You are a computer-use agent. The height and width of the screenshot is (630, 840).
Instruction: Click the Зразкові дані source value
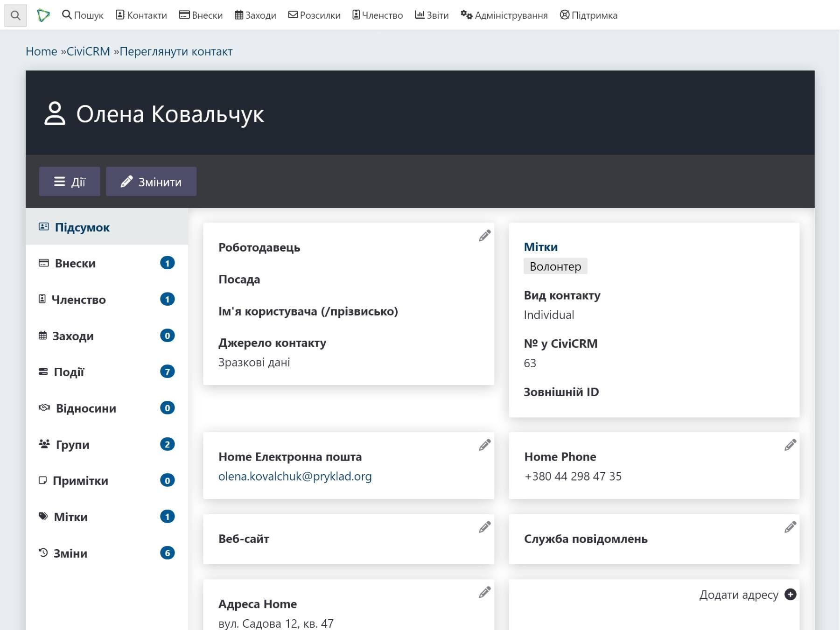pyautogui.click(x=254, y=363)
